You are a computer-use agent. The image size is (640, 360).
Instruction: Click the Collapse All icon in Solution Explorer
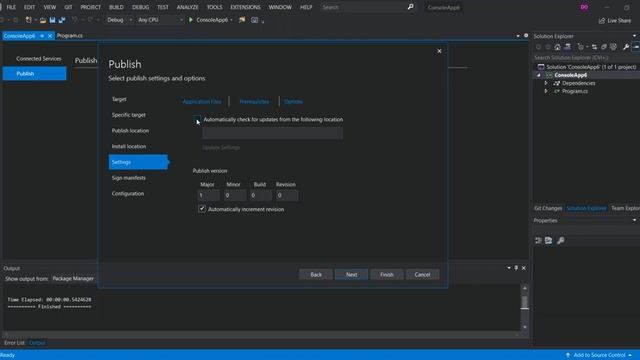604,47
